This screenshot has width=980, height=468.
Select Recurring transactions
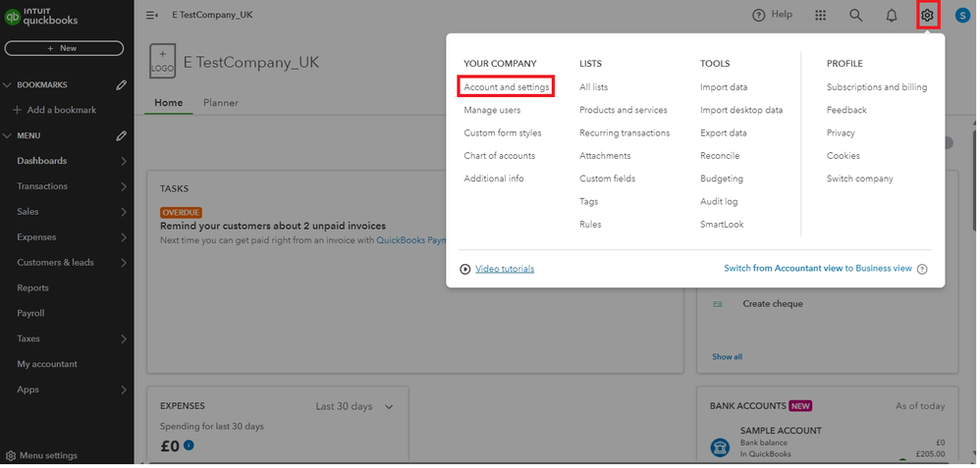point(625,133)
